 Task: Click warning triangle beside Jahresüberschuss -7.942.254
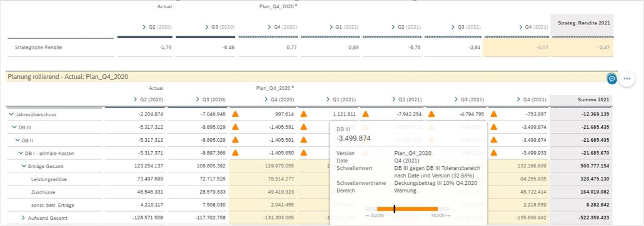365,114
